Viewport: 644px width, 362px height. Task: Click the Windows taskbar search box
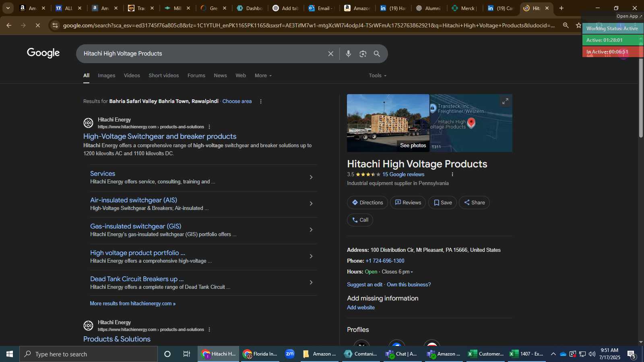(89, 354)
